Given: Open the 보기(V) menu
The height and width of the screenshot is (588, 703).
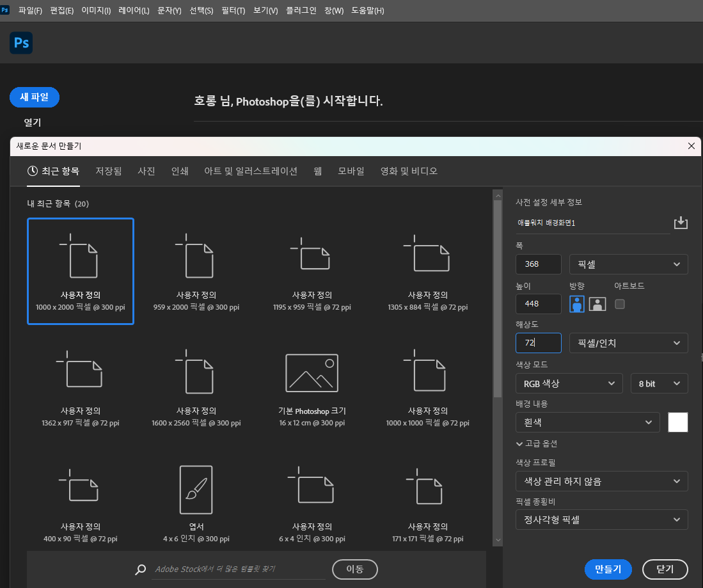Looking at the screenshot, I should tap(265, 10).
